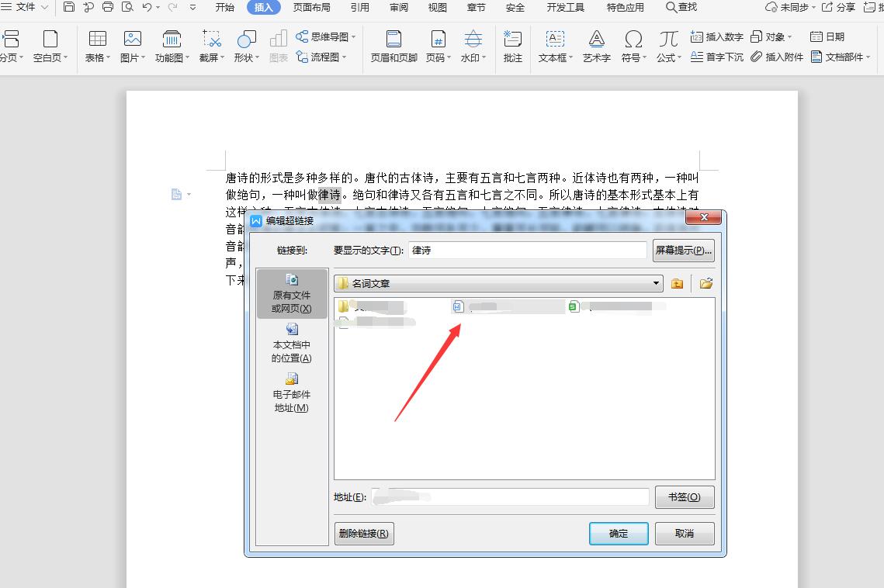Expand the Mind map (思维导图) dropdown arrow
884x588 pixels.
(353, 37)
